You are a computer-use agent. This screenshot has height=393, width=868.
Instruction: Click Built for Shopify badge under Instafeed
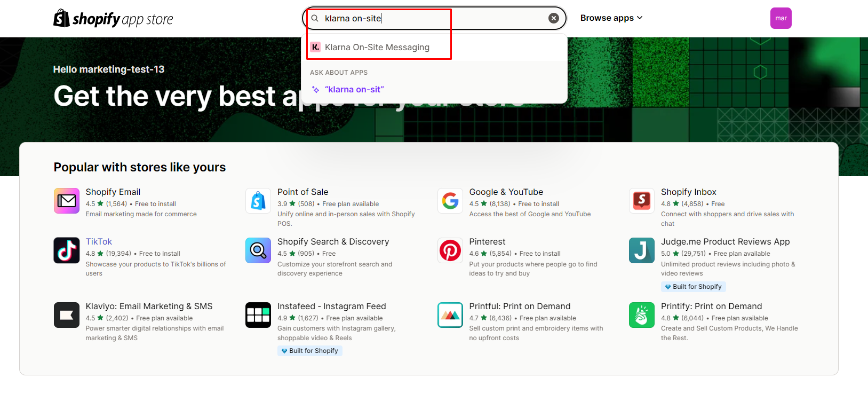310,351
